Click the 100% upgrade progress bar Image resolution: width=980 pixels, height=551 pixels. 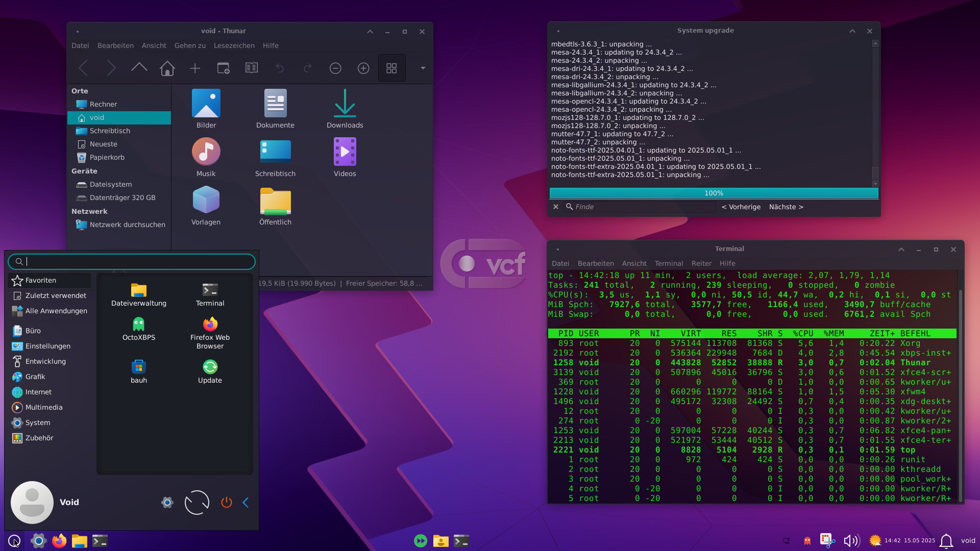714,193
